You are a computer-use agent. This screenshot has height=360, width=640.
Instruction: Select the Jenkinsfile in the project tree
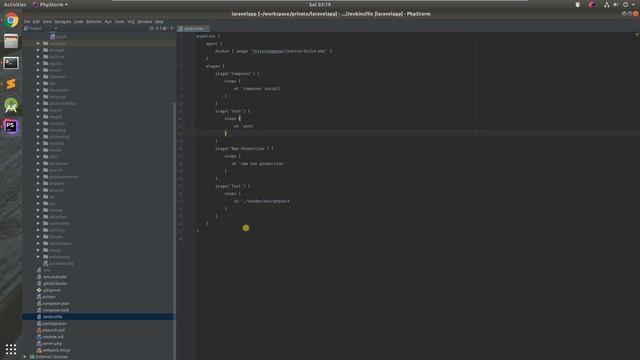[x=52, y=317]
